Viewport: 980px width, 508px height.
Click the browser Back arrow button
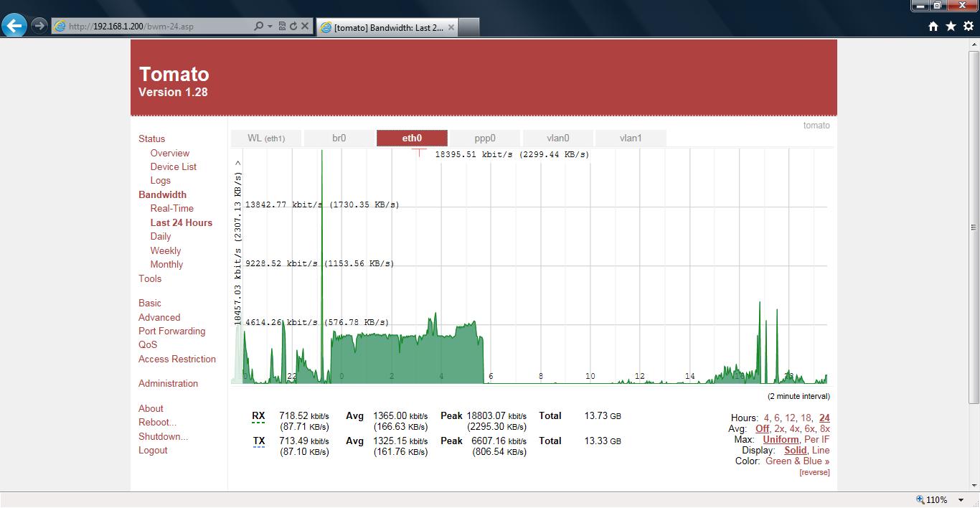click(14, 26)
